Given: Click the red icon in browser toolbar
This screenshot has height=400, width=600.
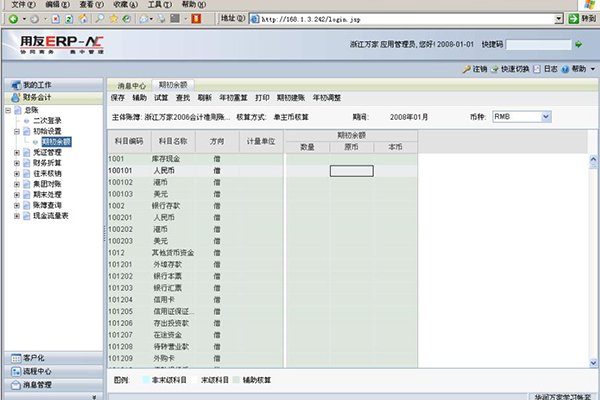Looking at the screenshot, I should click(196, 18).
